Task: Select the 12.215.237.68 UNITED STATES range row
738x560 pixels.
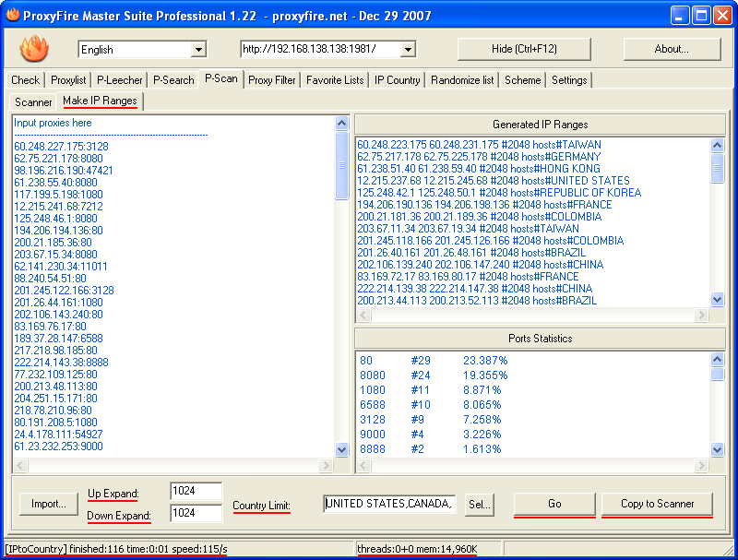Action: [494, 181]
